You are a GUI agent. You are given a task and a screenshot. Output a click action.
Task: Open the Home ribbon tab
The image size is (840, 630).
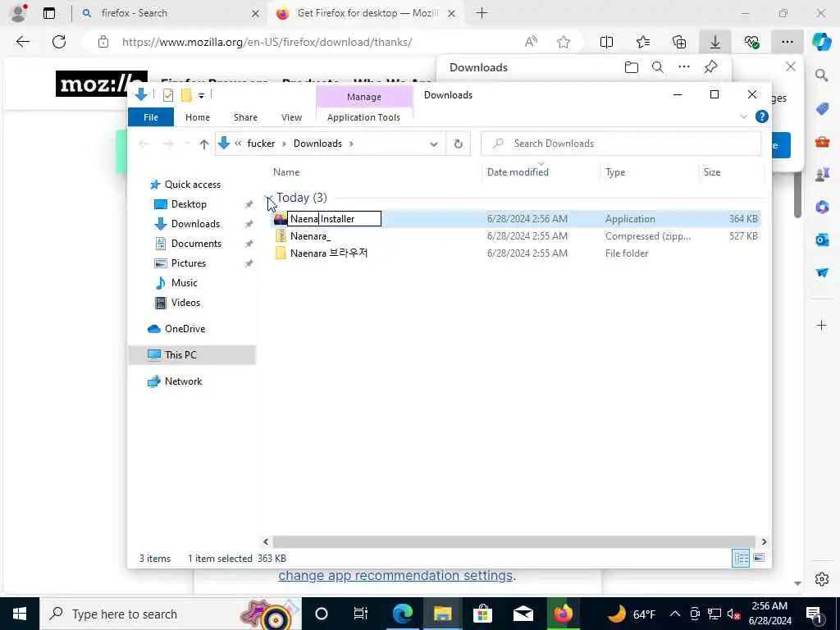click(197, 117)
